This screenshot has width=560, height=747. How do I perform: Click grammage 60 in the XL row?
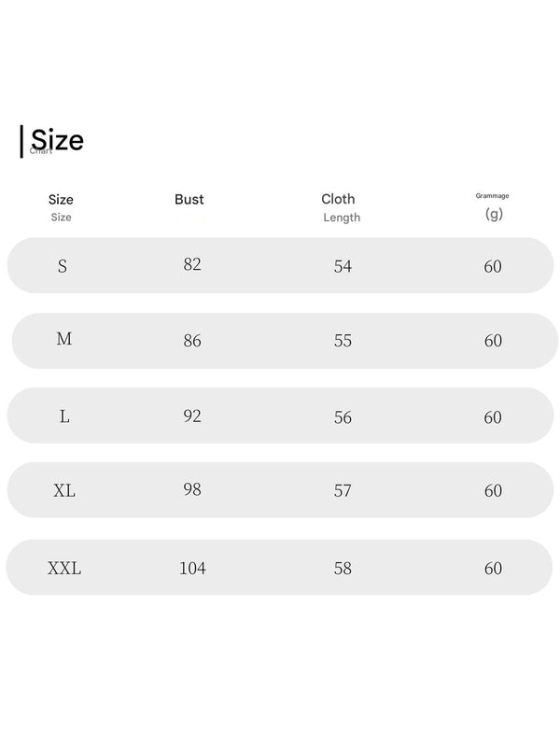pyautogui.click(x=493, y=490)
